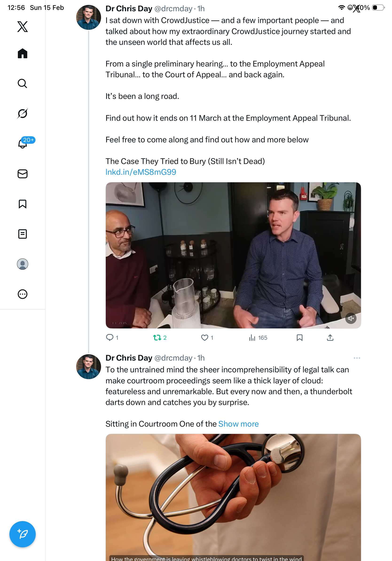The width and height of the screenshot is (392, 561).
Task: Open Grok from the sidebar
Action: tap(23, 114)
